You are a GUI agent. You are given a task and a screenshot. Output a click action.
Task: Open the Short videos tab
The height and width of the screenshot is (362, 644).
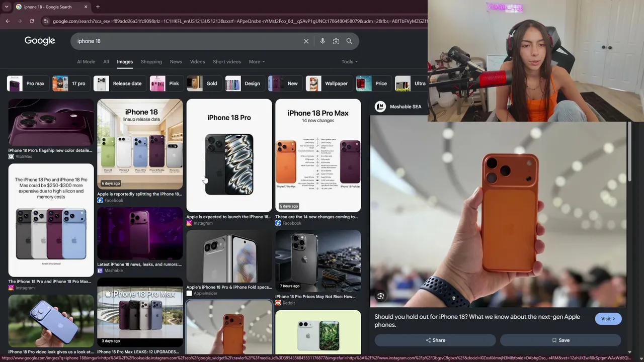[x=227, y=62]
